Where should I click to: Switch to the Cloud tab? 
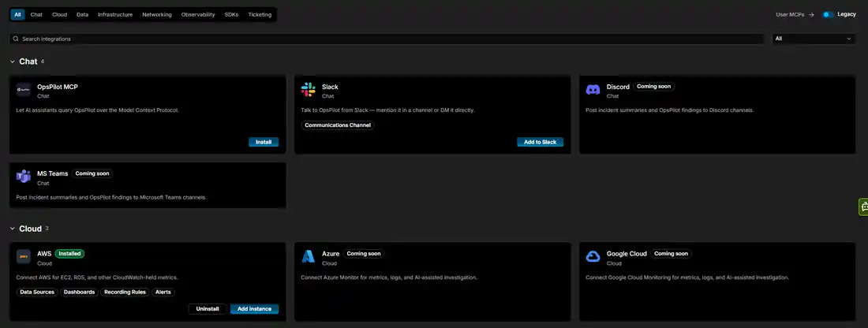pyautogui.click(x=59, y=14)
